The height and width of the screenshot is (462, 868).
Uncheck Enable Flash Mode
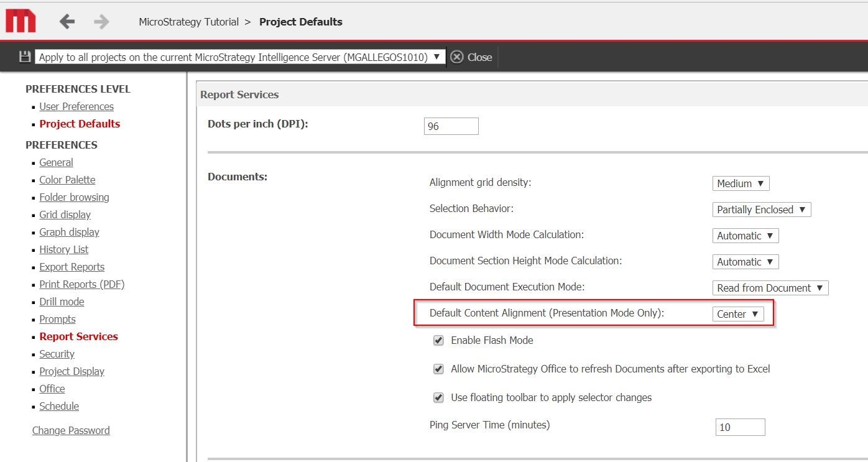pyautogui.click(x=438, y=341)
